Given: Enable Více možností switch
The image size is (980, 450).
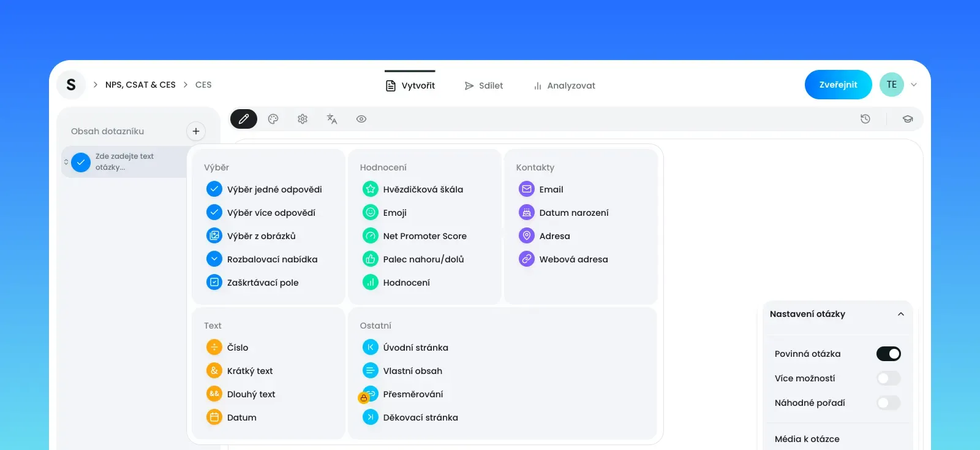Looking at the screenshot, I should pos(889,378).
